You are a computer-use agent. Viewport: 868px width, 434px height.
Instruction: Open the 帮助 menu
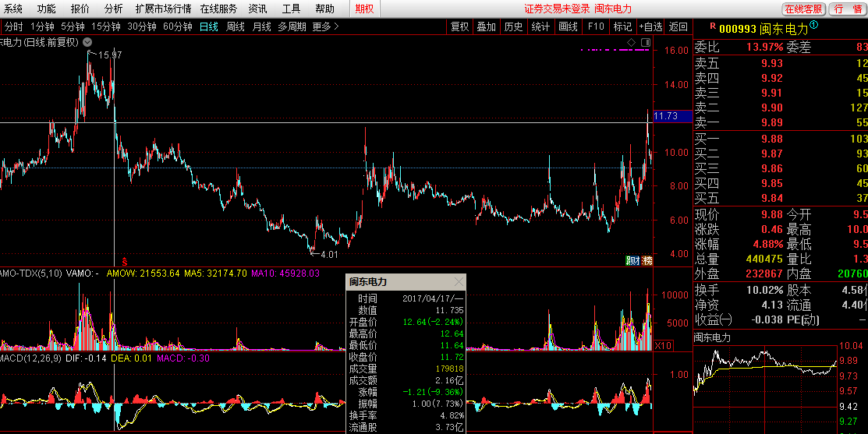(x=325, y=9)
